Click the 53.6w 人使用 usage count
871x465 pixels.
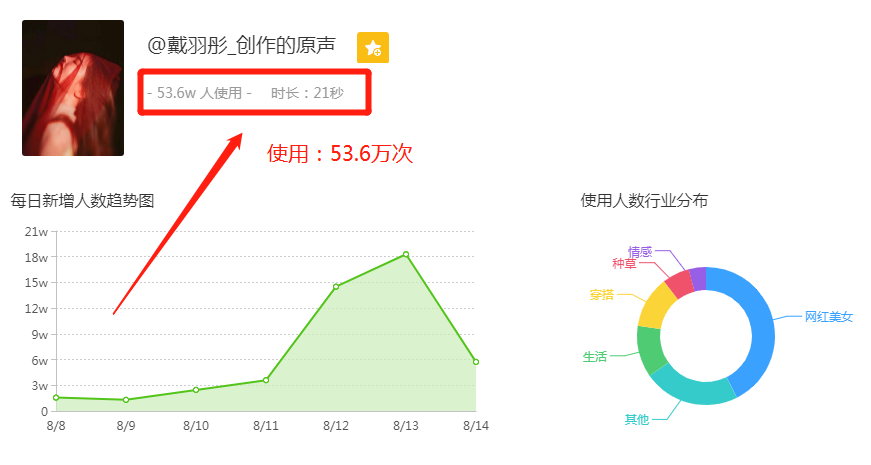pyautogui.click(x=199, y=93)
